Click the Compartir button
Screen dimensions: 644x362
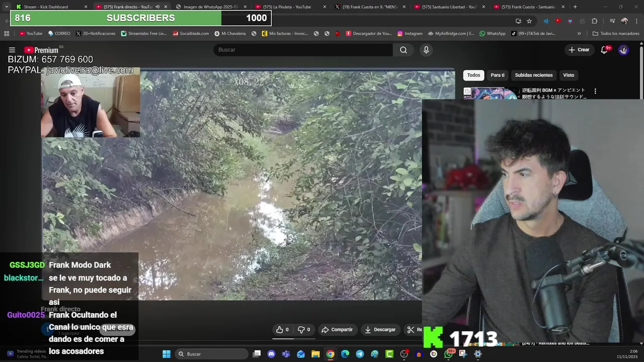click(x=337, y=330)
